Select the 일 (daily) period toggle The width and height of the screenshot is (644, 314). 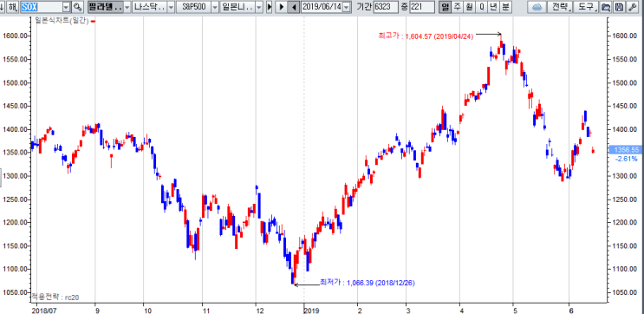[x=445, y=7]
